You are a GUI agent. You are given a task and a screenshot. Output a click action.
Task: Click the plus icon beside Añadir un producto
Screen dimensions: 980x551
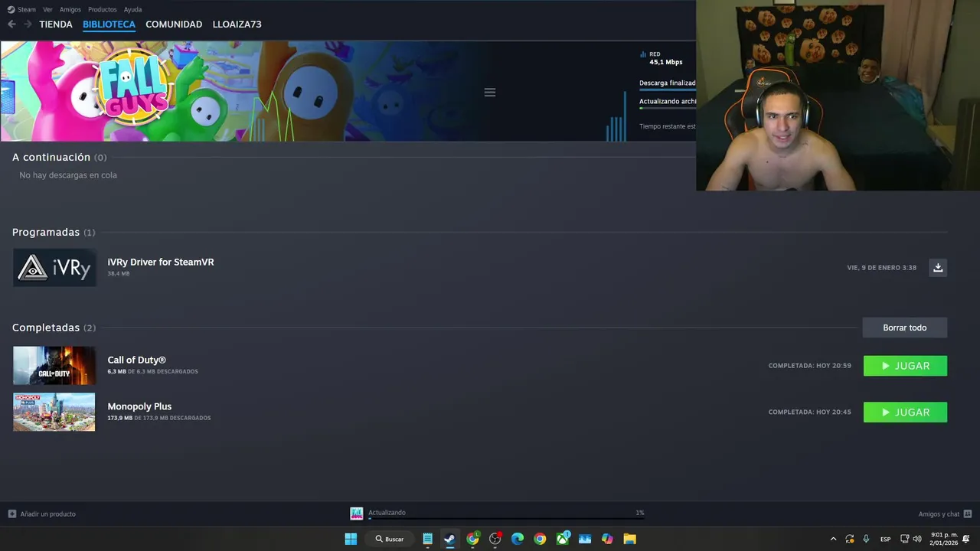pyautogui.click(x=11, y=514)
